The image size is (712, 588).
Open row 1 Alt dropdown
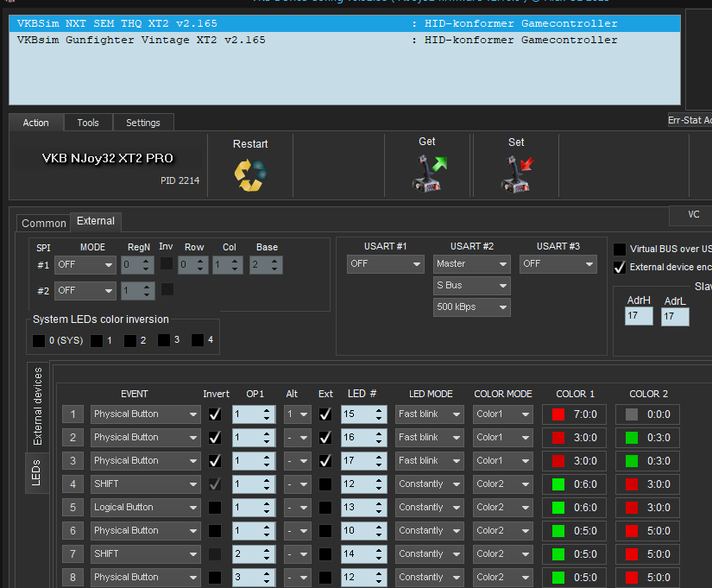298,414
